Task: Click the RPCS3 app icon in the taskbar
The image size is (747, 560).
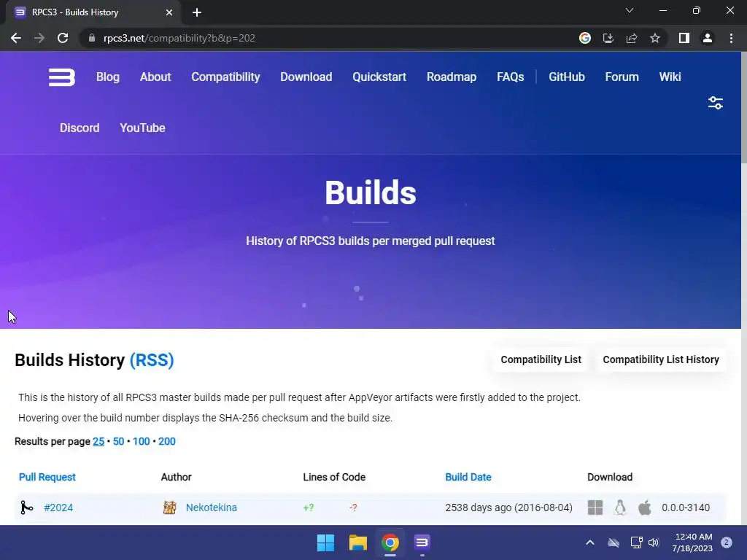Action: pos(422,542)
